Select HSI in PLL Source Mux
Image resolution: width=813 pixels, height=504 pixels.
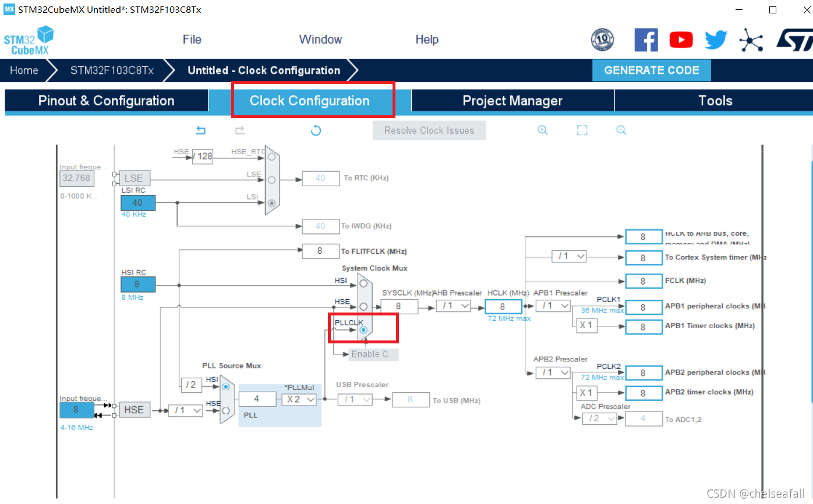pos(226,386)
